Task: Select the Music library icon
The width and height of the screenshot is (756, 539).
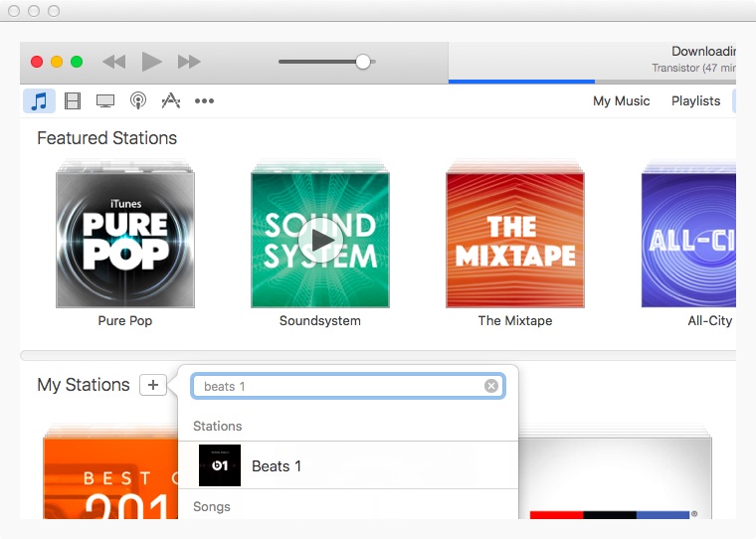Action: click(39, 100)
